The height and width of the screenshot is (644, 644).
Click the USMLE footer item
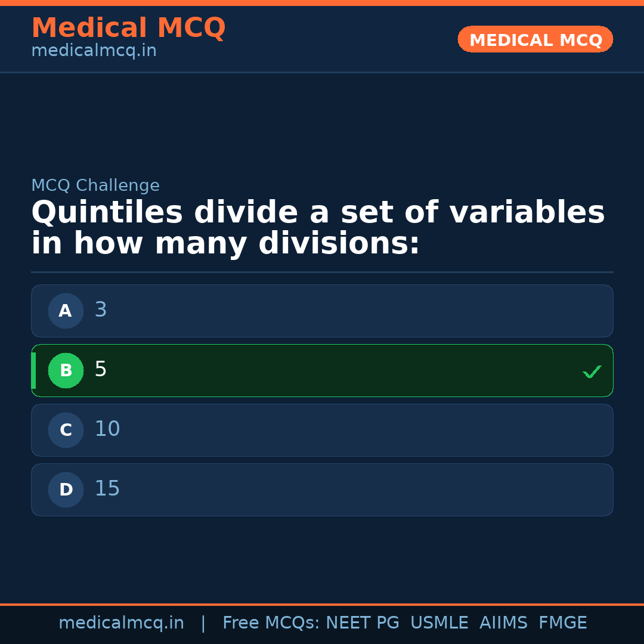(439, 623)
